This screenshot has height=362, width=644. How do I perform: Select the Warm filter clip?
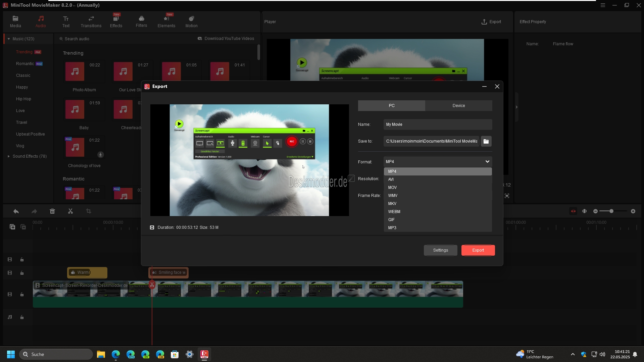tap(87, 273)
